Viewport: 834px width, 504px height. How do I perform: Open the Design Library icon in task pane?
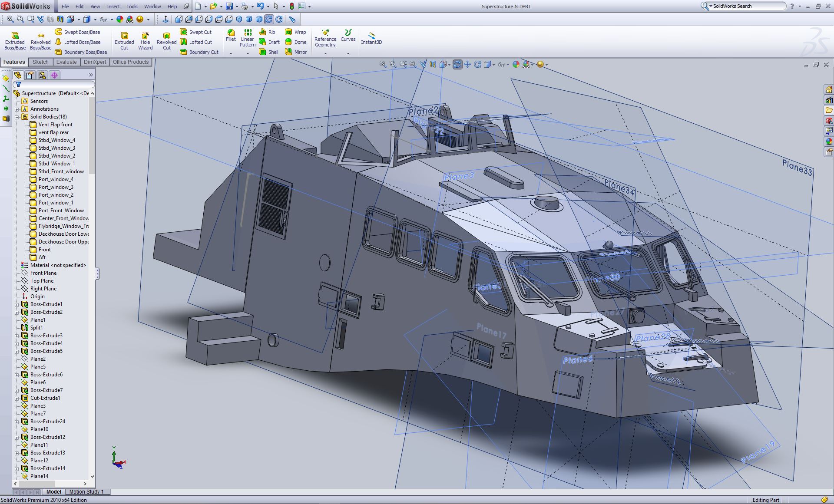(x=829, y=100)
